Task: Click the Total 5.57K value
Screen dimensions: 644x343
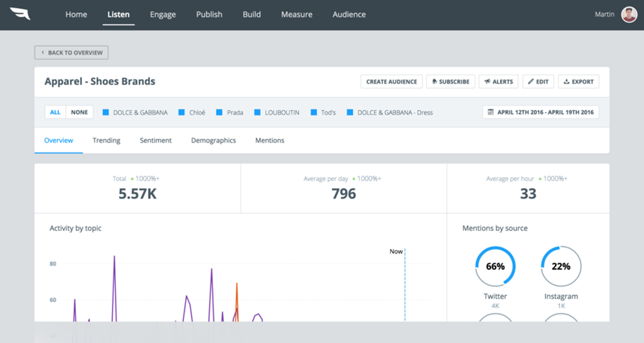Action: pos(138,194)
